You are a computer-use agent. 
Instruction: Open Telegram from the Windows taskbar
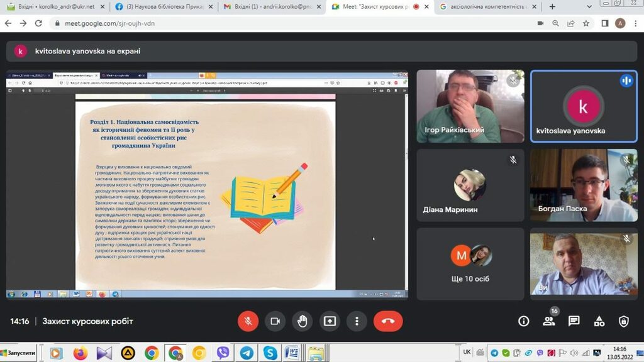[x=247, y=353]
